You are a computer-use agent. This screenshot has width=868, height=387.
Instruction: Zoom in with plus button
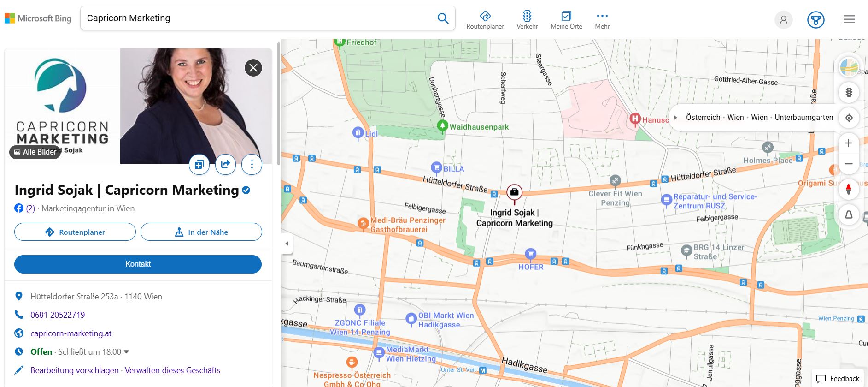848,143
